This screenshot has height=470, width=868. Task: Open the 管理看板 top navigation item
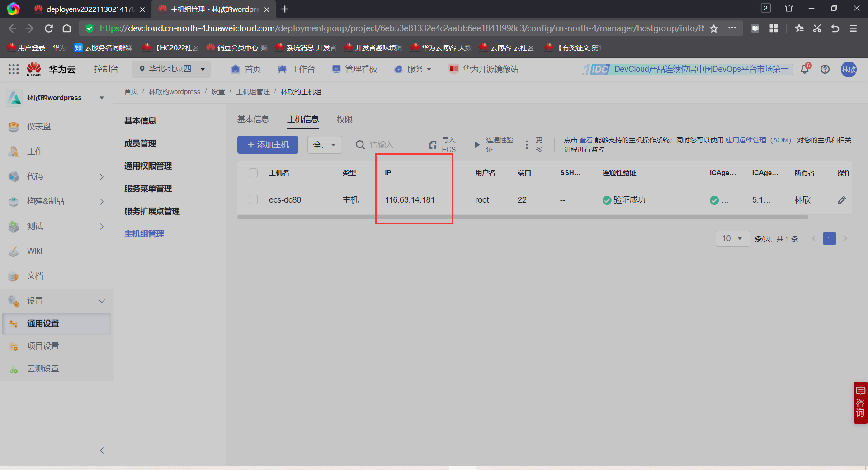[x=355, y=69]
